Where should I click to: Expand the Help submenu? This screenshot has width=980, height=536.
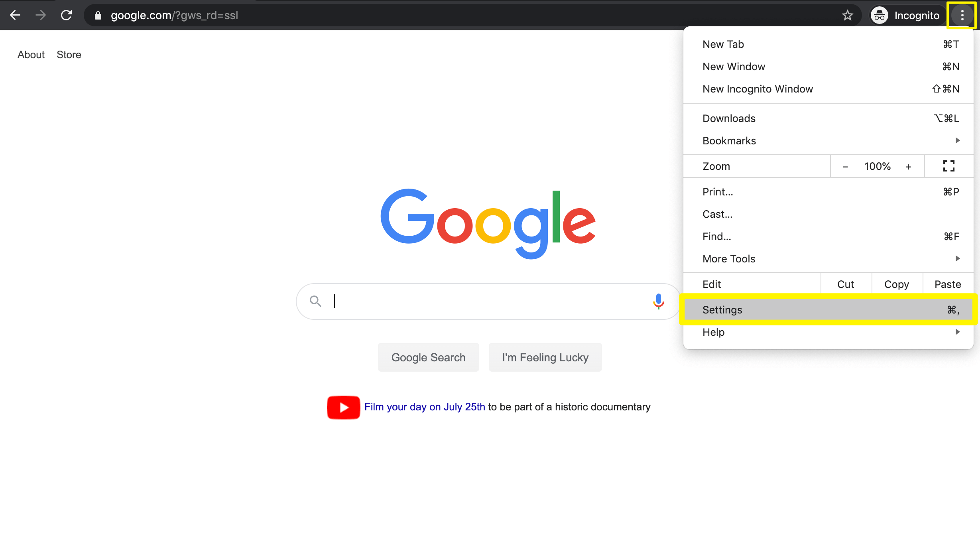pyautogui.click(x=713, y=332)
